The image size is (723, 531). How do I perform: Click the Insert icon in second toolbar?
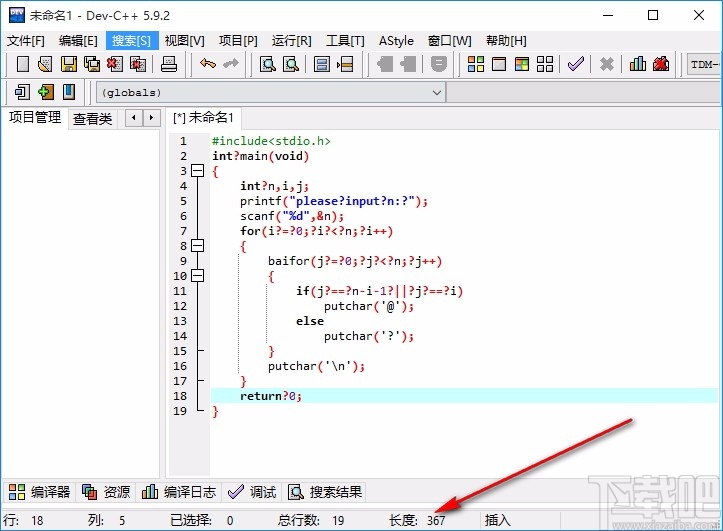[x=22, y=92]
